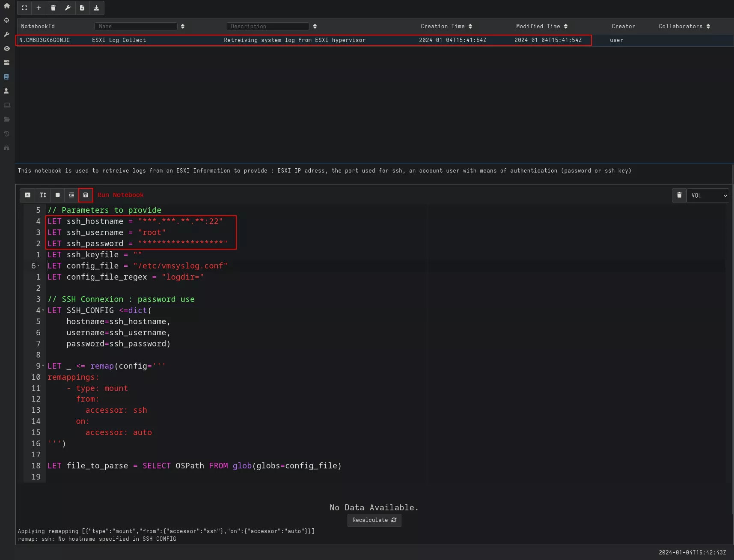Open Notebooks book icon in sidebar

click(6, 77)
